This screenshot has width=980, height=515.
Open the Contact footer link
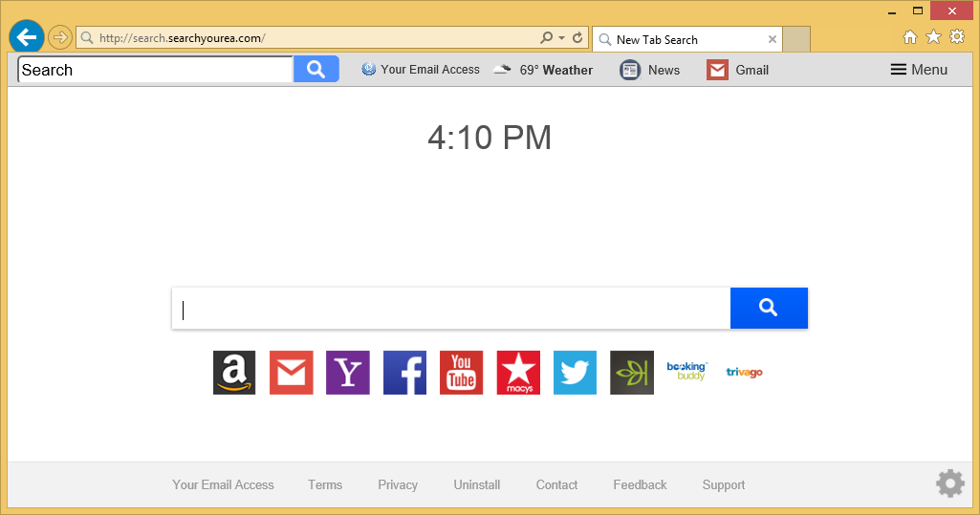(556, 485)
